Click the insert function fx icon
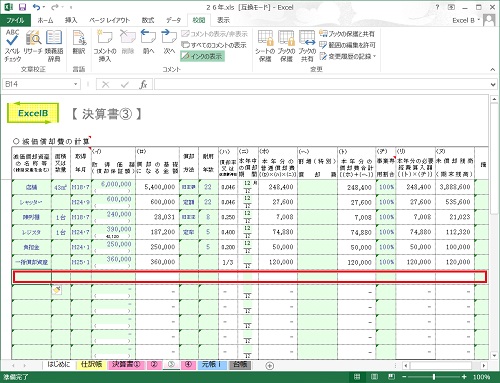 coord(143,85)
